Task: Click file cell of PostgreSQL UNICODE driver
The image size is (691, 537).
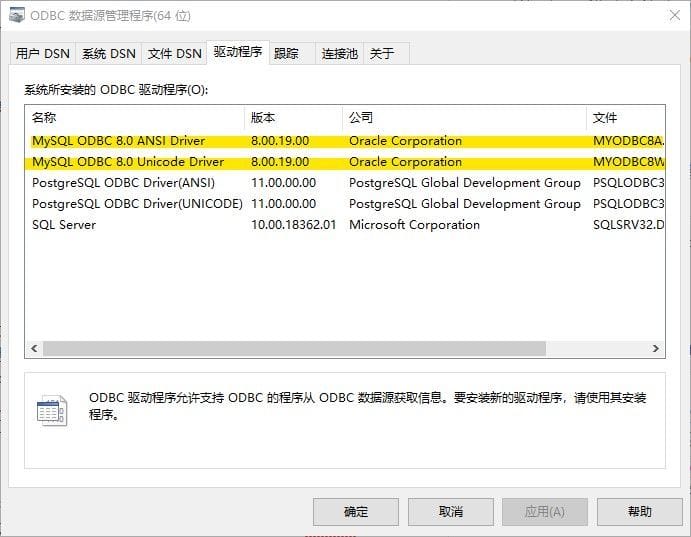Action: (628, 204)
